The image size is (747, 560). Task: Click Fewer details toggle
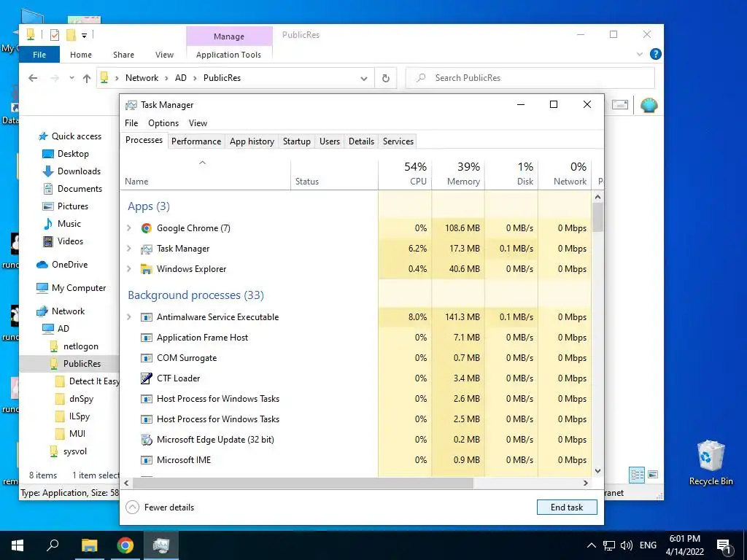pyautogui.click(x=160, y=507)
